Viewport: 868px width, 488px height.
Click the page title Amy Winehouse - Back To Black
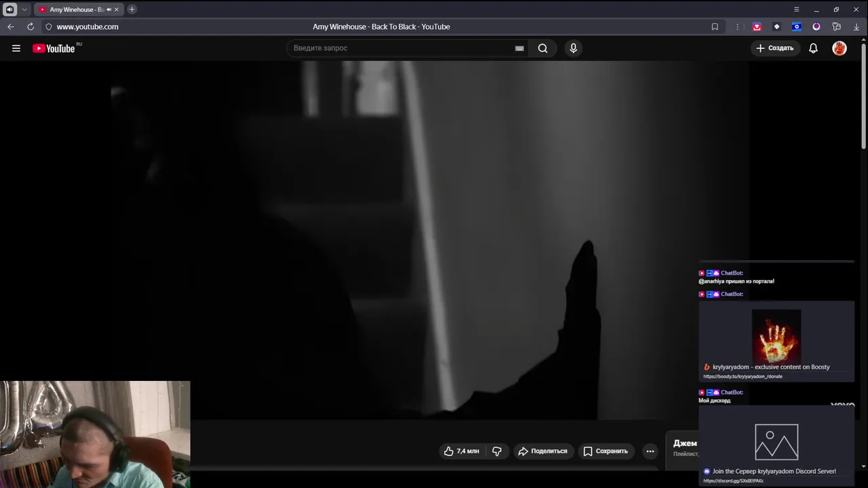(381, 26)
